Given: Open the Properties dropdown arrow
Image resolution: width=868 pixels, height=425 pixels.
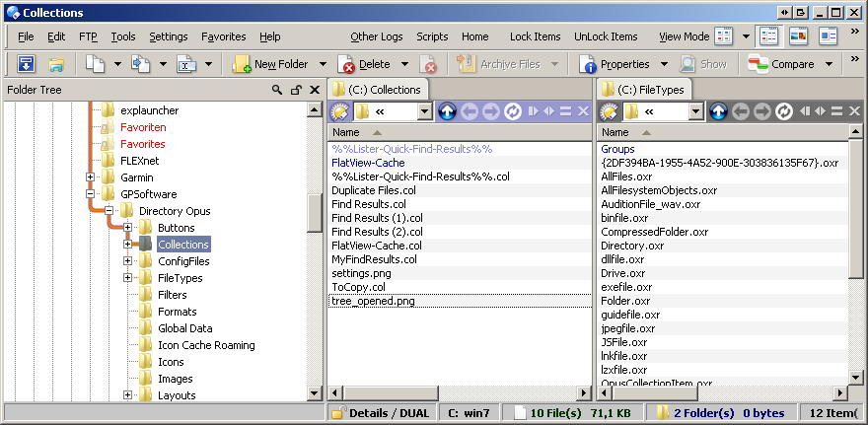Looking at the screenshot, I should (x=664, y=64).
